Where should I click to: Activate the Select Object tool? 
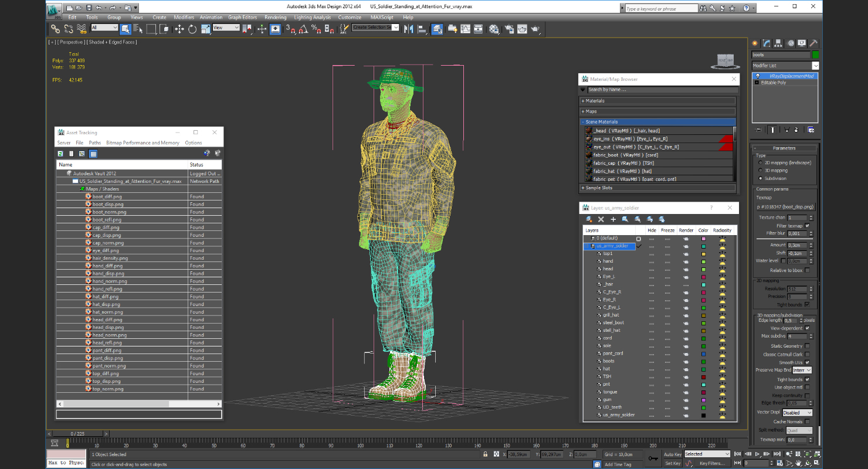(x=126, y=29)
